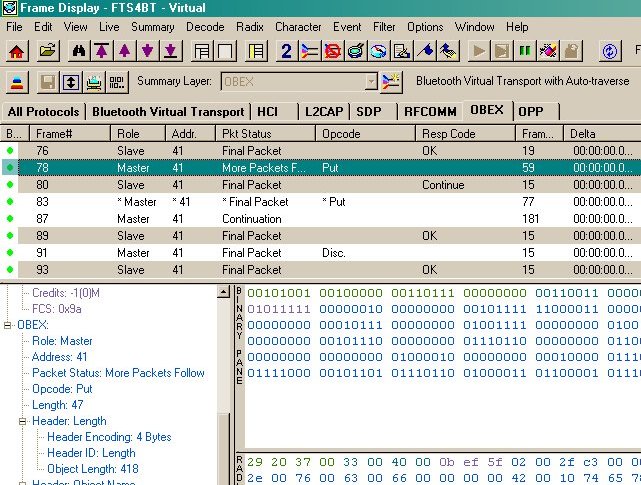Click the colored arrow filter icon in top toolbar
641x485 pixels.
click(x=309, y=51)
